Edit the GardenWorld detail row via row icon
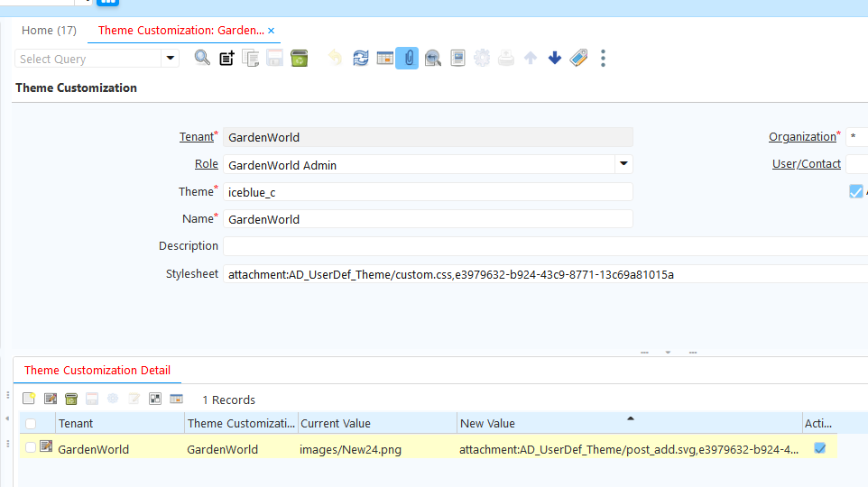This screenshot has height=487, width=868. (46, 446)
